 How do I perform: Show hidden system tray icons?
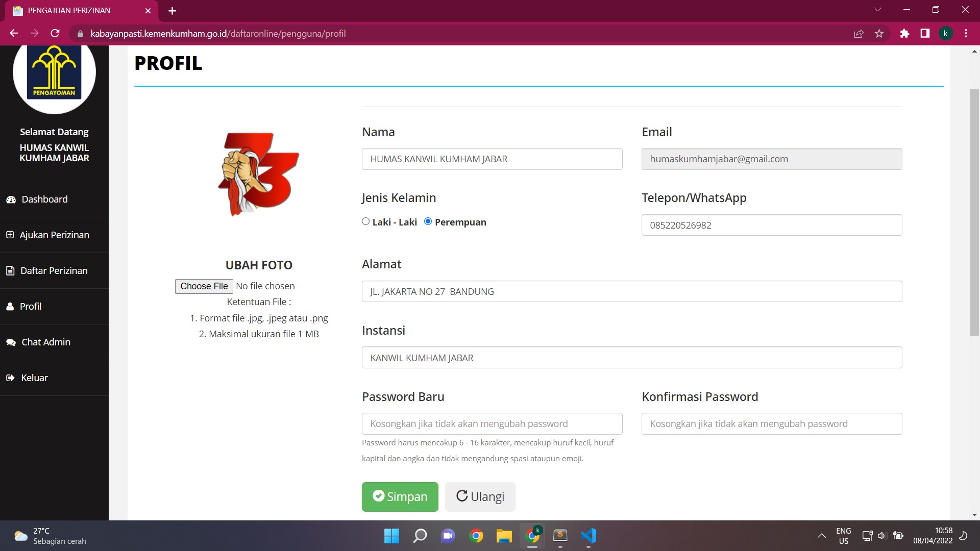coord(821,536)
